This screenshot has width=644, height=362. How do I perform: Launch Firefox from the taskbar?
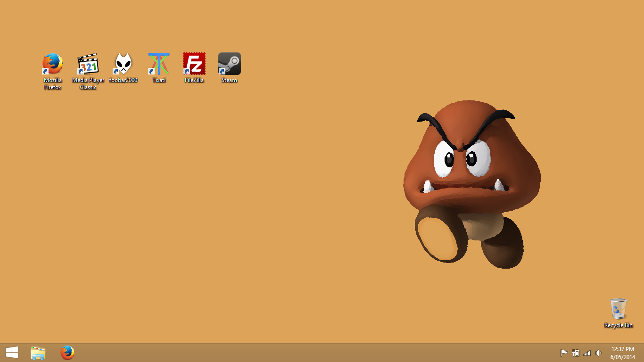pos(67,353)
